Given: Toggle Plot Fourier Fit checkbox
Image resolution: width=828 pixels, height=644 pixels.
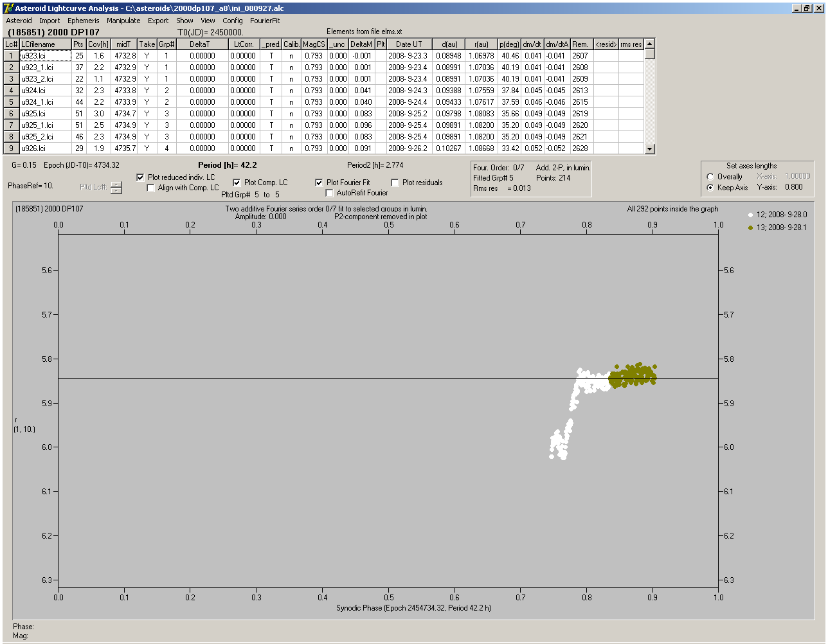Looking at the screenshot, I should (x=319, y=183).
